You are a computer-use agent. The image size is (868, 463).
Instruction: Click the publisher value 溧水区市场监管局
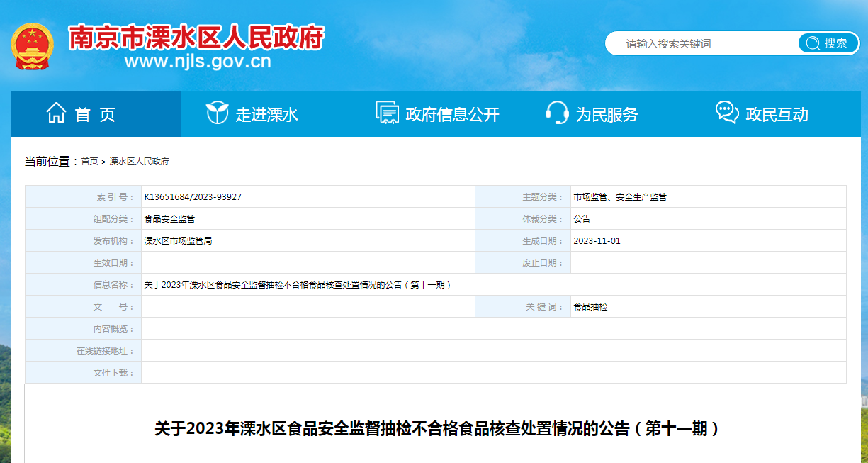pyautogui.click(x=178, y=241)
